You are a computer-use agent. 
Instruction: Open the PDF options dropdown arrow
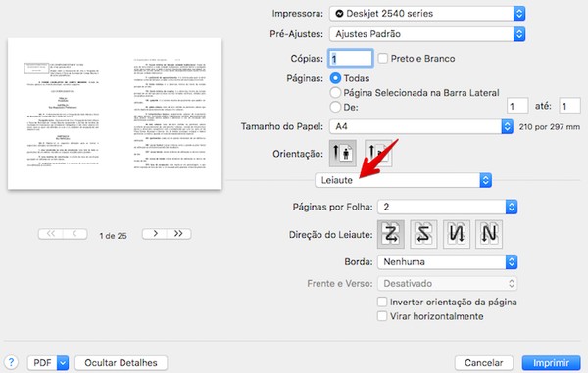pos(63,363)
